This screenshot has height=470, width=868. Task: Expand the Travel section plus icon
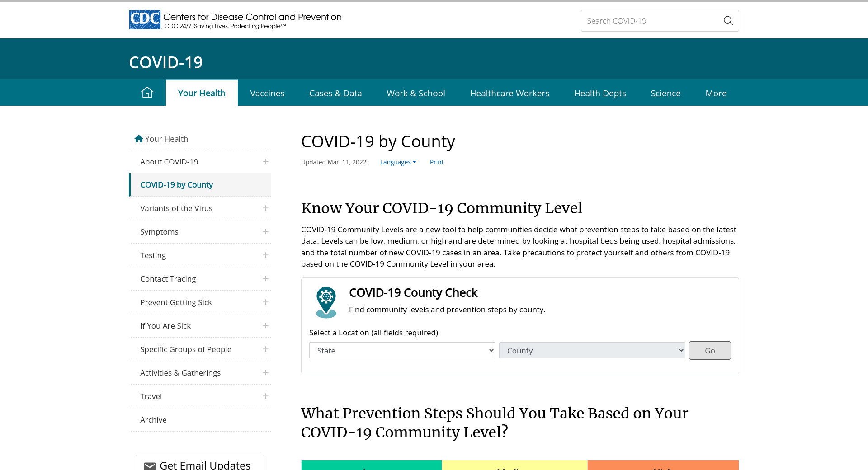(265, 396)
